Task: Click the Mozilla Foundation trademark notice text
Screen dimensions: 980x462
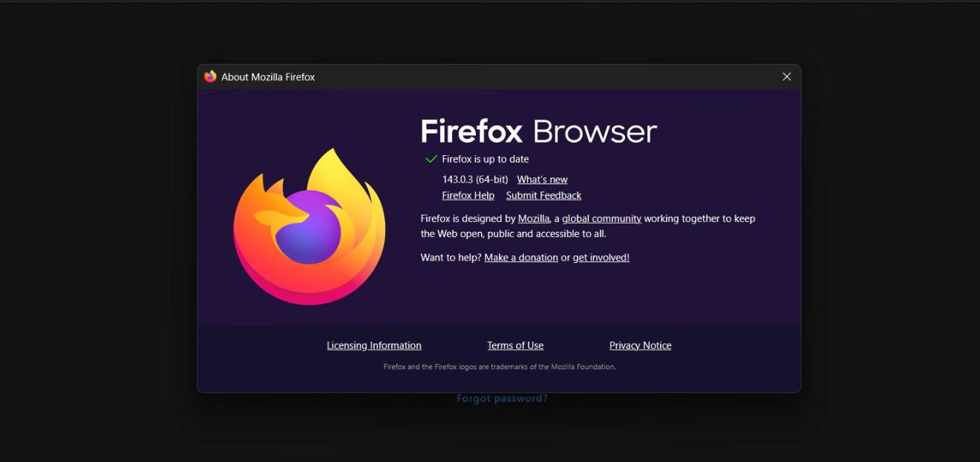Action: [x=499, y=367]
